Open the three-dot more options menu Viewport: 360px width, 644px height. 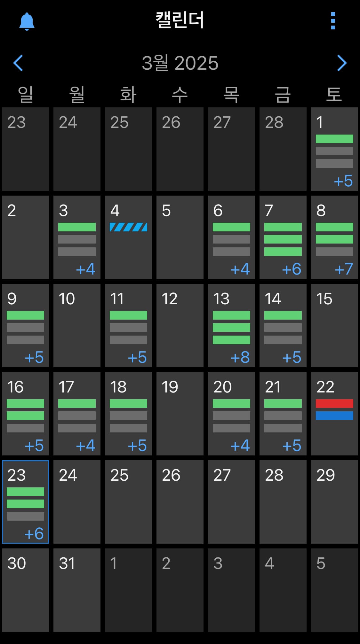pos(333,21)
